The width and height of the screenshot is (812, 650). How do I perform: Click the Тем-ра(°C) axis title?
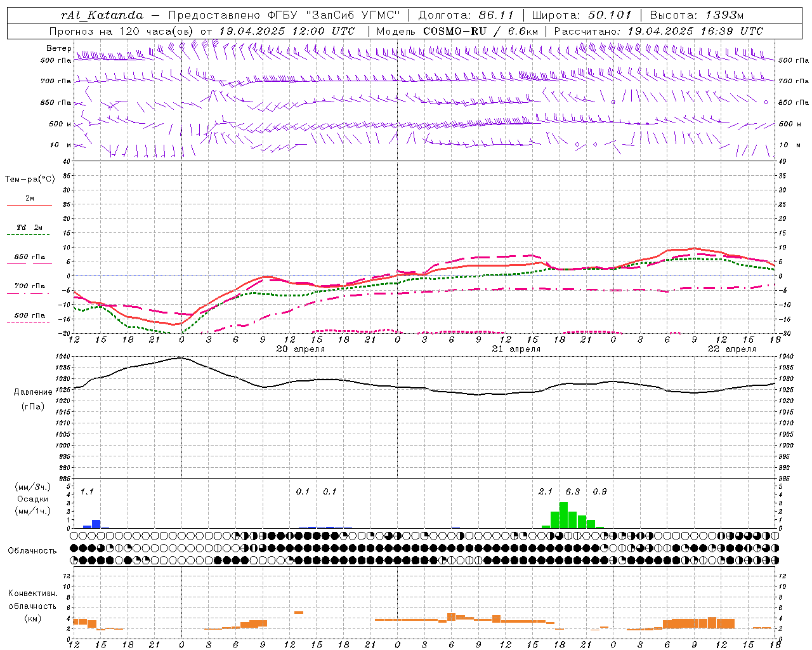click(30, 179)
